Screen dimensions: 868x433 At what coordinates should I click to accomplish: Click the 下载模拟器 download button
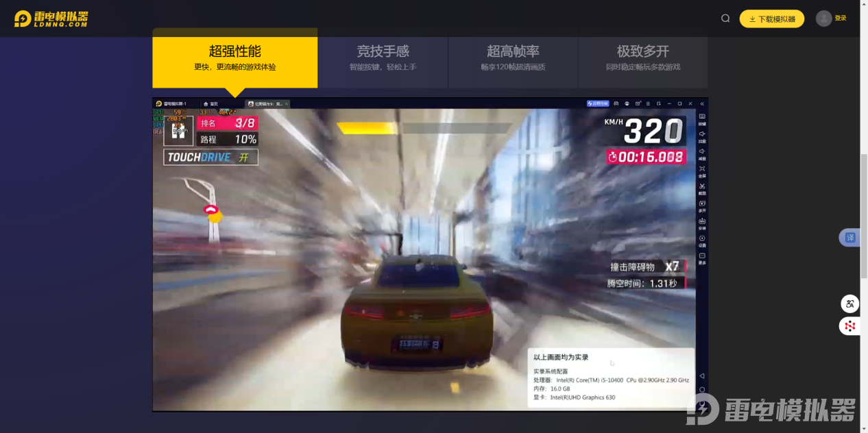[x=772, y=18]
